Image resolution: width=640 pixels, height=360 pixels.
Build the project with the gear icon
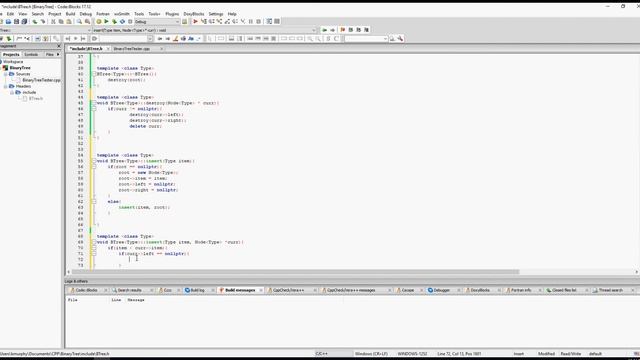click(x=98, y=22)
